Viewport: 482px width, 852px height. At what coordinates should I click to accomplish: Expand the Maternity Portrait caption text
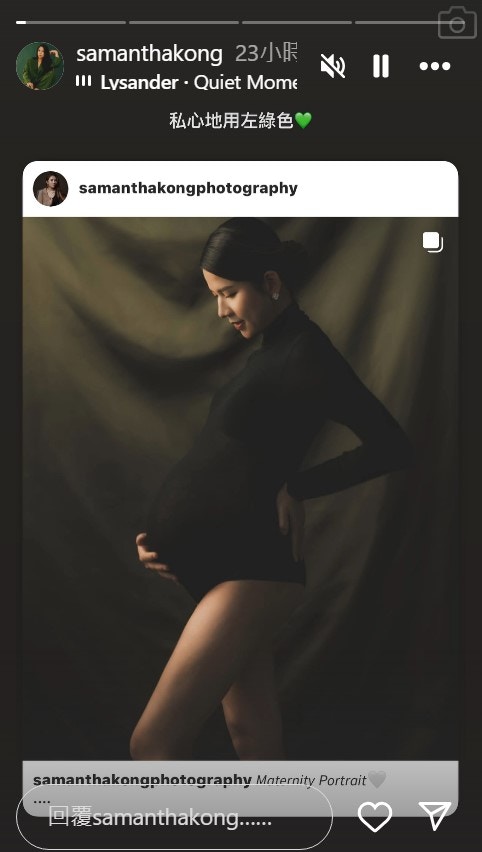click(x=311, y=781)
